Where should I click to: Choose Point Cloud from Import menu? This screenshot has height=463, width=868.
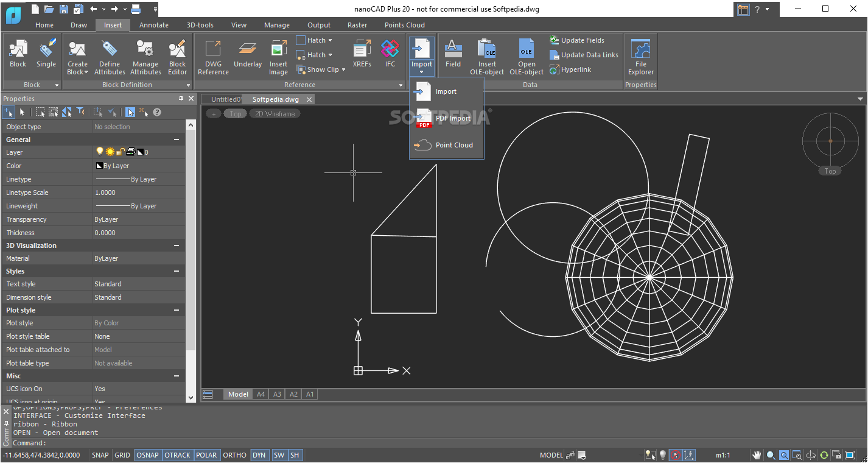coord(446,145)
